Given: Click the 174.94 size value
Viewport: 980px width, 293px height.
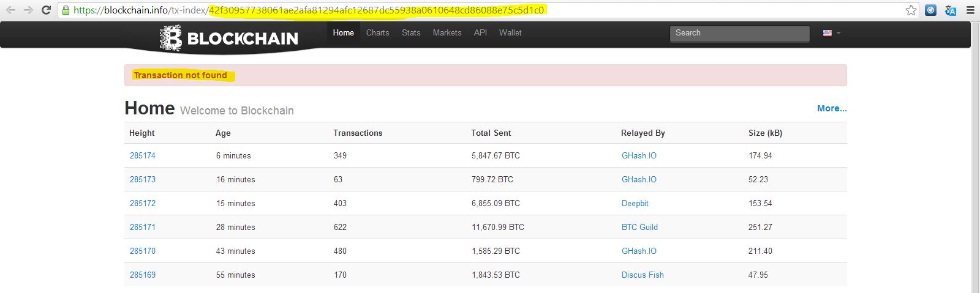Looking at the screenshot, I should point(760,155).
